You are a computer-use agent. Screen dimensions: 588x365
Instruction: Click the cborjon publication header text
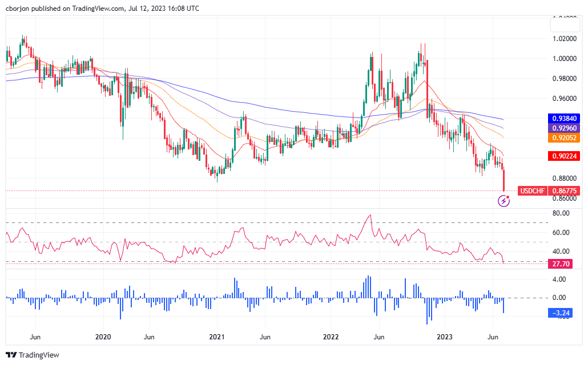(x=100, y=8)
